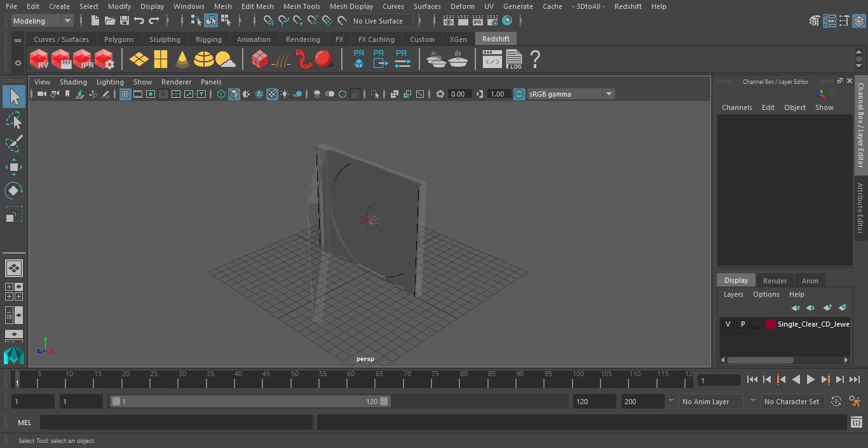Activate the Rotate tool
The width and height of the screenshot is (868, 448).
pos(14,191)
